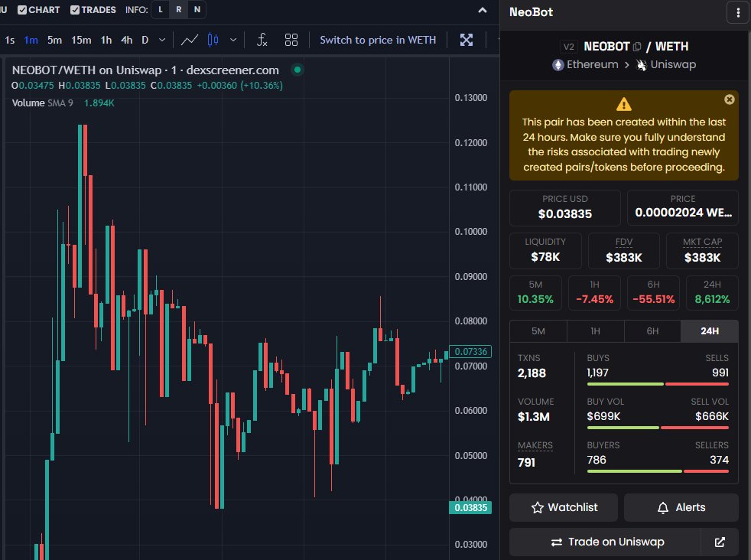Click the 1H -7.45% change box
Viewport: 751px width, 560px height.
coord(594,293)
